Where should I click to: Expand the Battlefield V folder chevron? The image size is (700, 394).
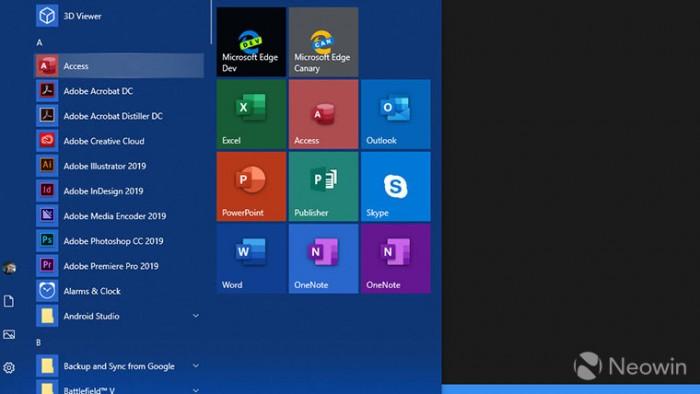pyautogui.click(x=196, y=390)
